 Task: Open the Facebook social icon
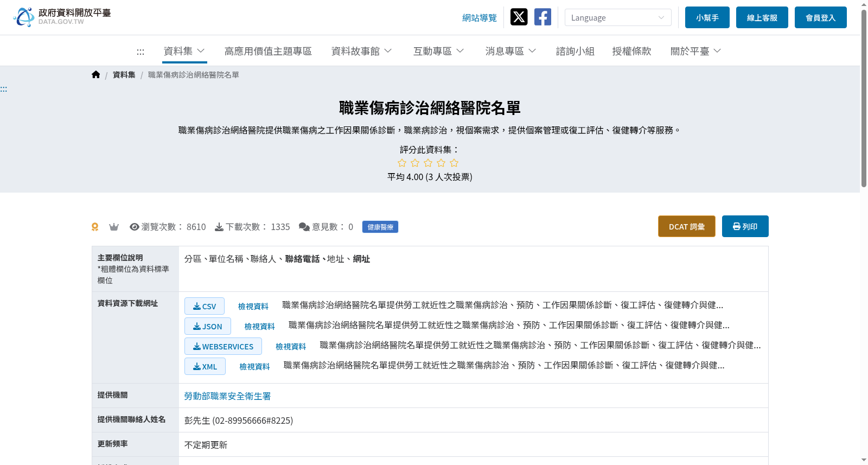coord(542,17)
